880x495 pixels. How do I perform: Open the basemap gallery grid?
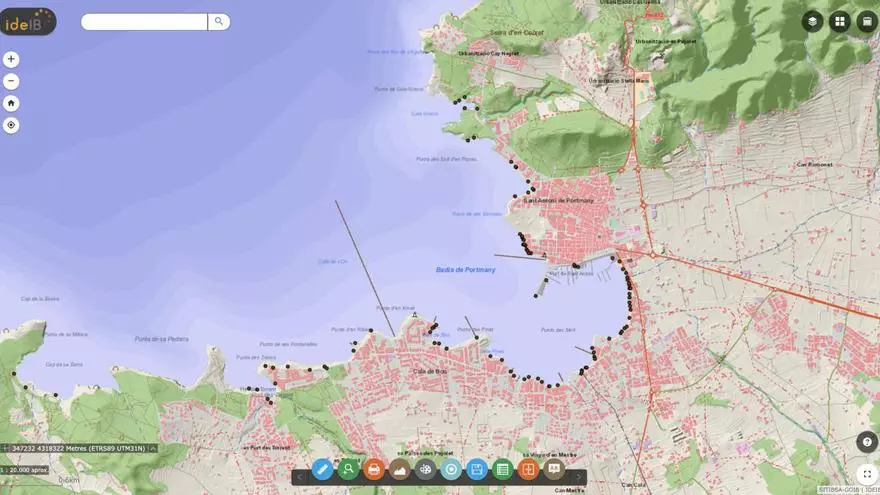point(840,21)
